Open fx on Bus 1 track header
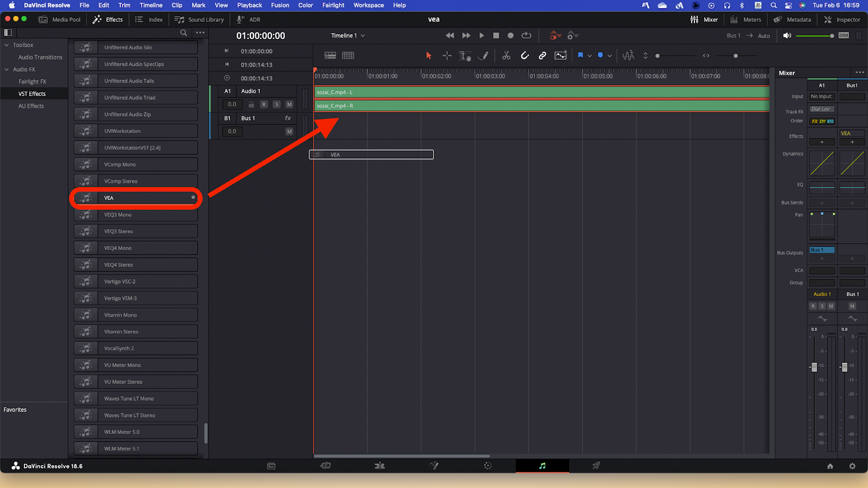 click(288, 118)
